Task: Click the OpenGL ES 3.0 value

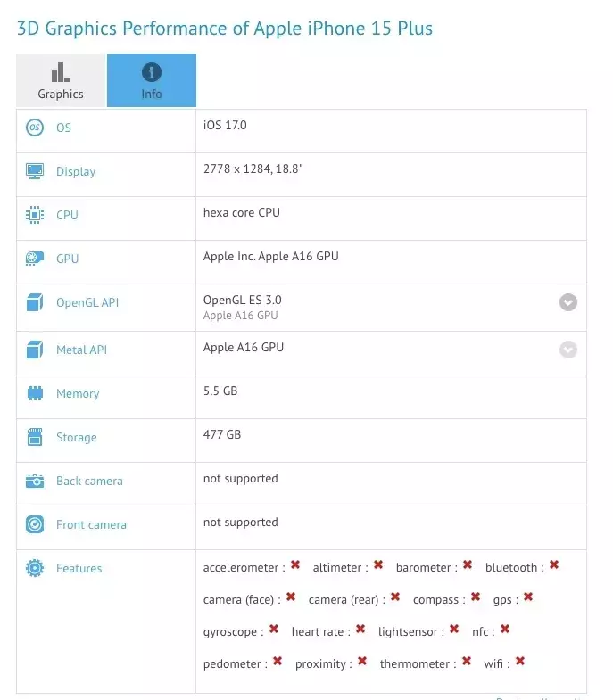Action: tap(242, 300)
